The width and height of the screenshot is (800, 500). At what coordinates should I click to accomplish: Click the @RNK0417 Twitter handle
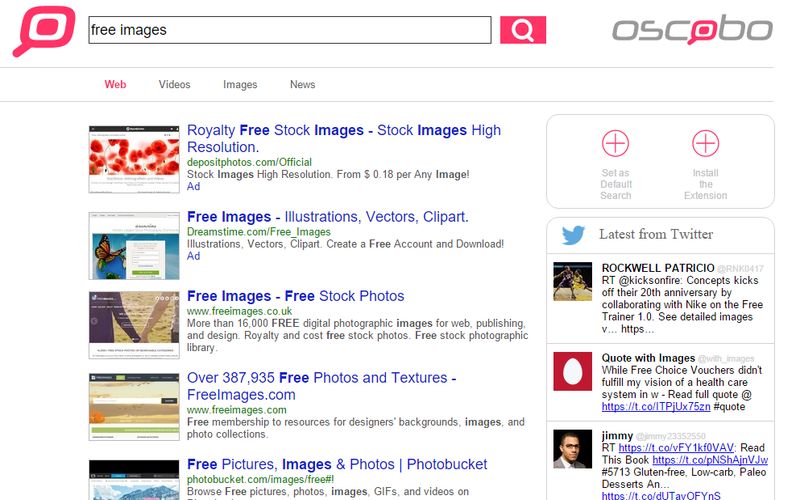pos(740,268)
